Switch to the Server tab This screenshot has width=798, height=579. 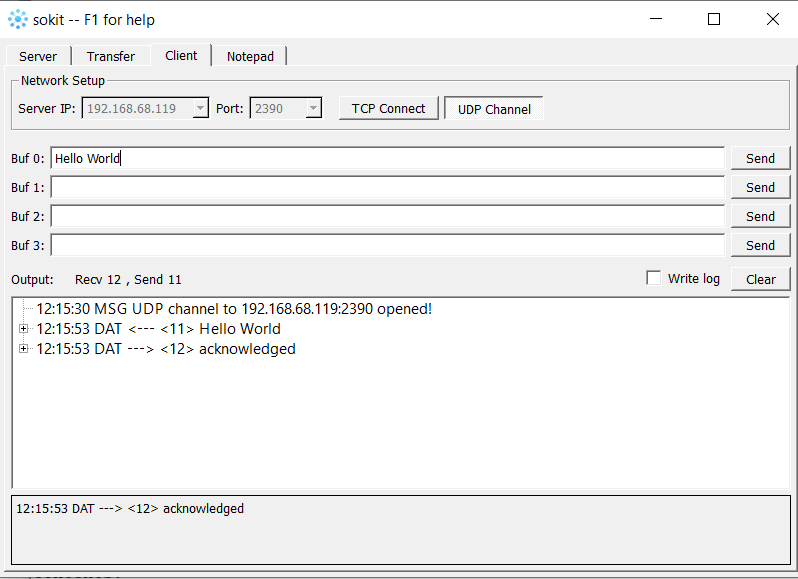38,57
